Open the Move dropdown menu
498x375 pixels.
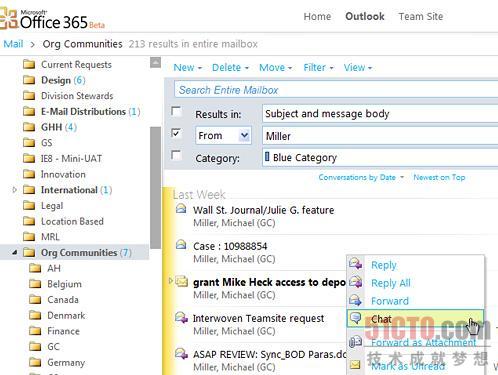(x=276, y=68)
